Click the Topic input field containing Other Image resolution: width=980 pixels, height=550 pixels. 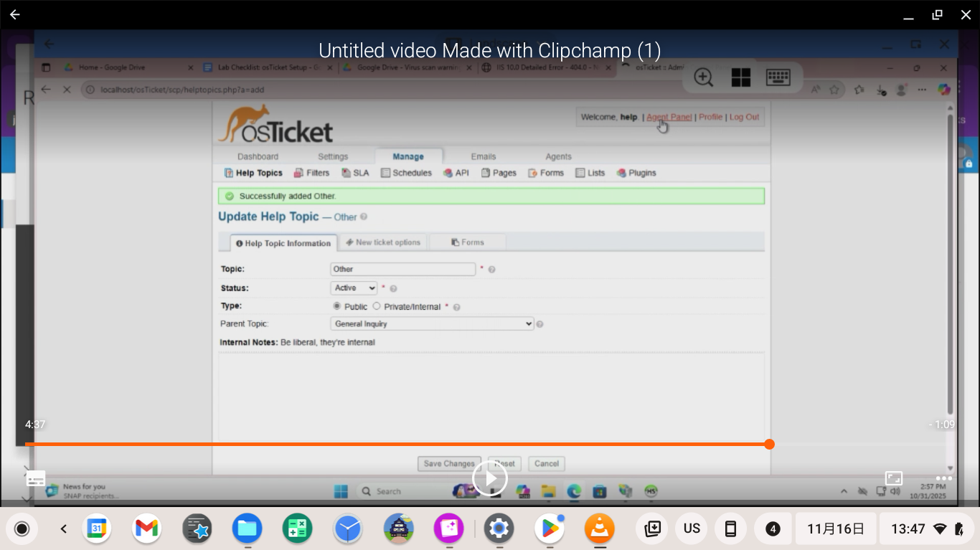point(402,269)
